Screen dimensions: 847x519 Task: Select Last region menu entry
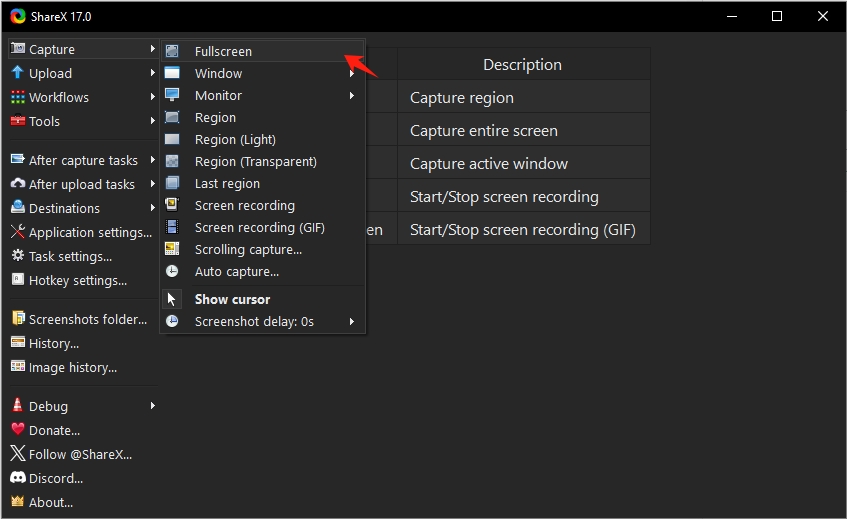click(x=263, y=184)
